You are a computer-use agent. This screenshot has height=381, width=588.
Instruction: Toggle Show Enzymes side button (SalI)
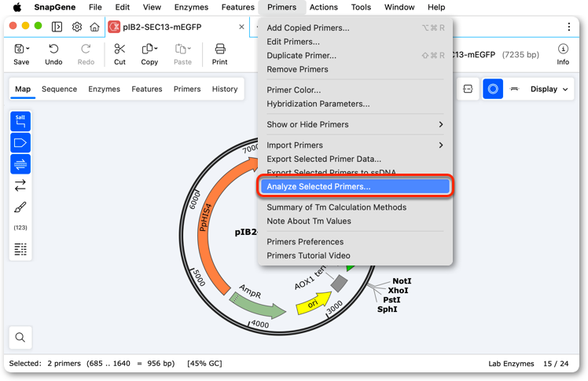(20, 121)
